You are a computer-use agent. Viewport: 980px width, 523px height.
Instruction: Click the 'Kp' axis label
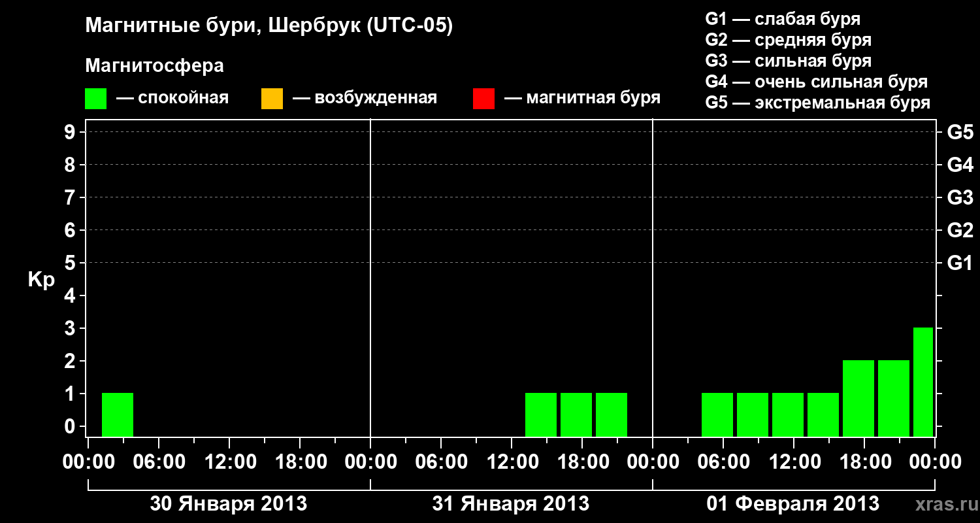[x=41, y=280]
